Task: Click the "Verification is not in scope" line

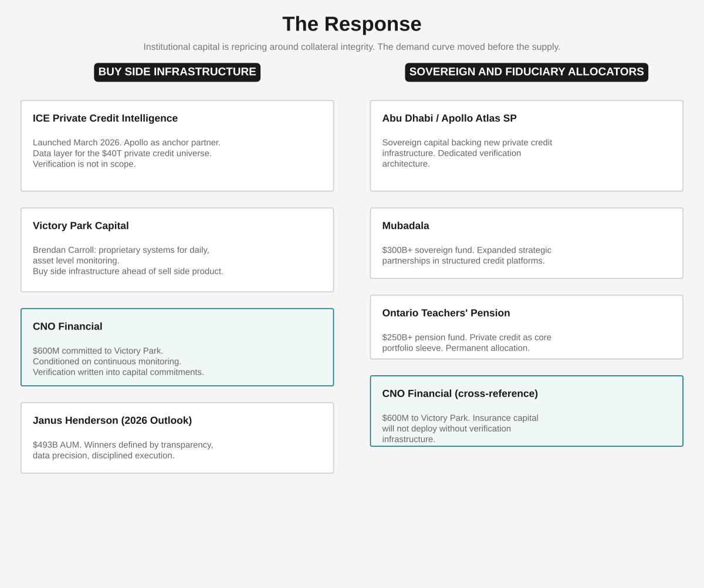Action: click(x=84, y=164)
